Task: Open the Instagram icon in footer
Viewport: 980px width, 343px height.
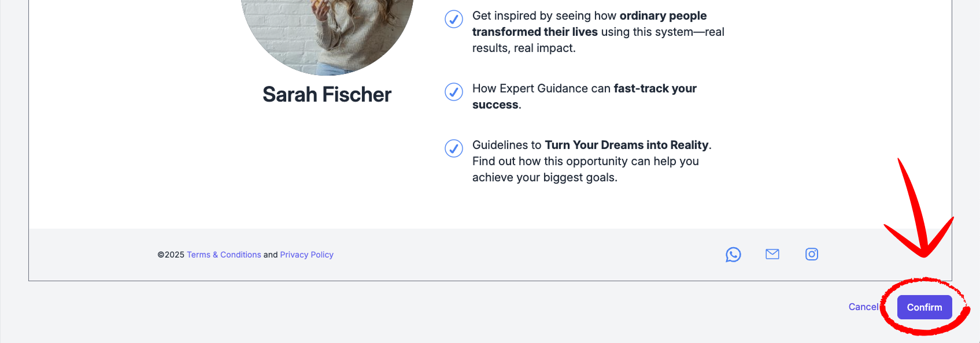Action: pyautogui.click(x=812, y=254)
